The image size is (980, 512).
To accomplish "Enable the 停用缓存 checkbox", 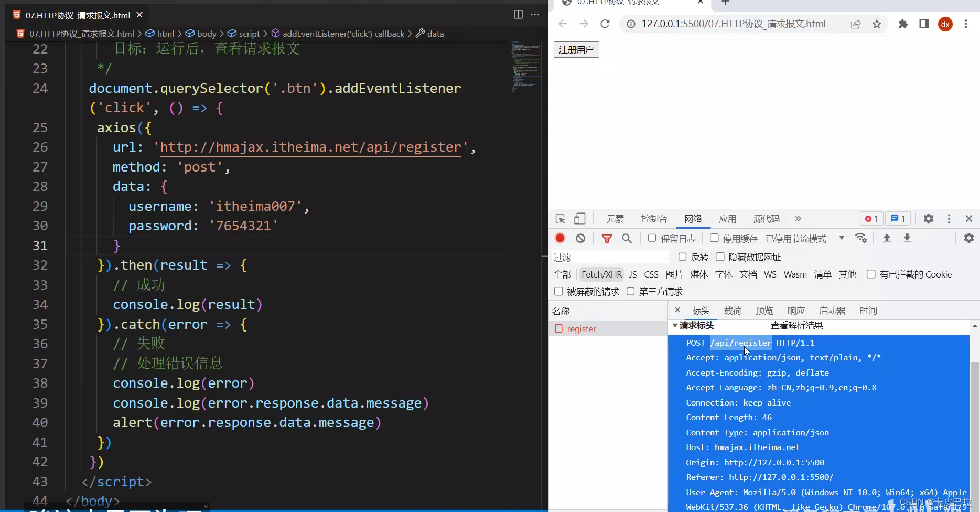I will coord(714,238).
